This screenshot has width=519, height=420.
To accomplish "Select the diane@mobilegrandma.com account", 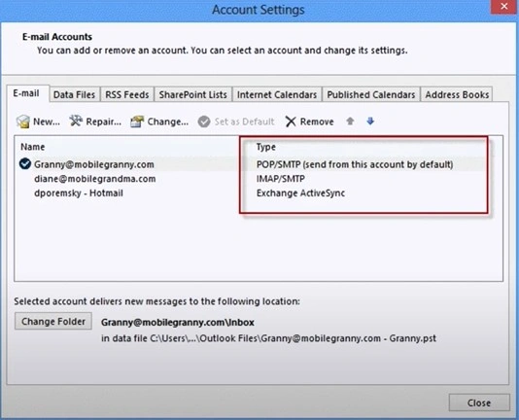I will tap(94, 179).
